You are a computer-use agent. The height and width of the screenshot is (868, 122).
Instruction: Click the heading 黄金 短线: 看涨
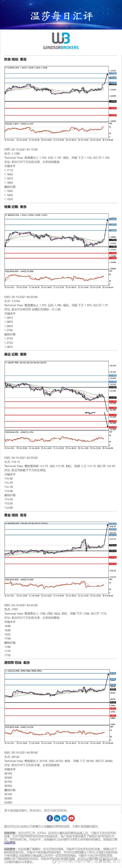[x=15, y=515]
